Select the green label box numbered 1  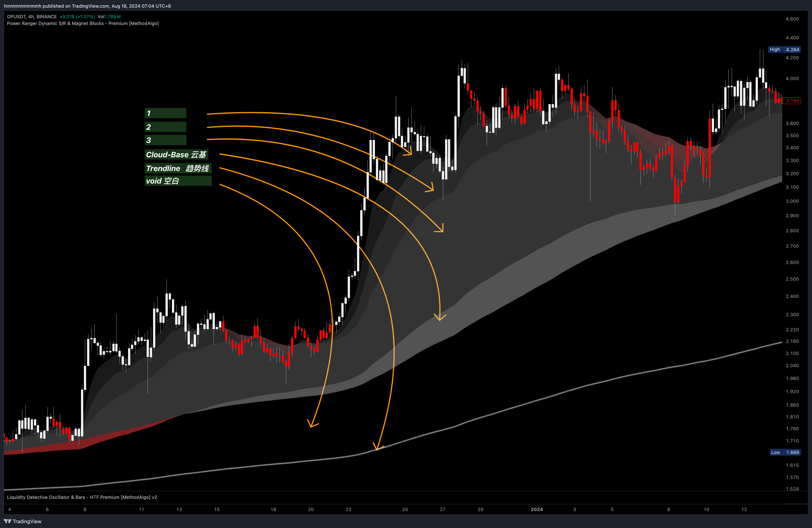click(x=165, y=113)
